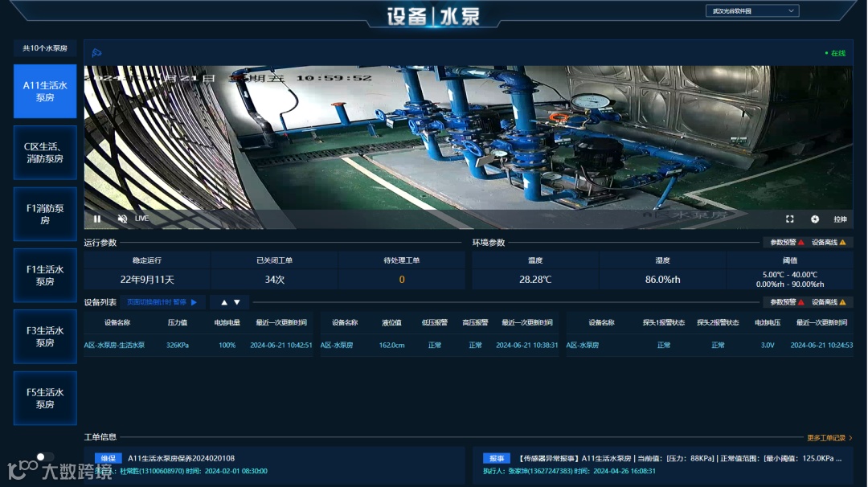Click the LIVE label on video bar

point(141,219)
